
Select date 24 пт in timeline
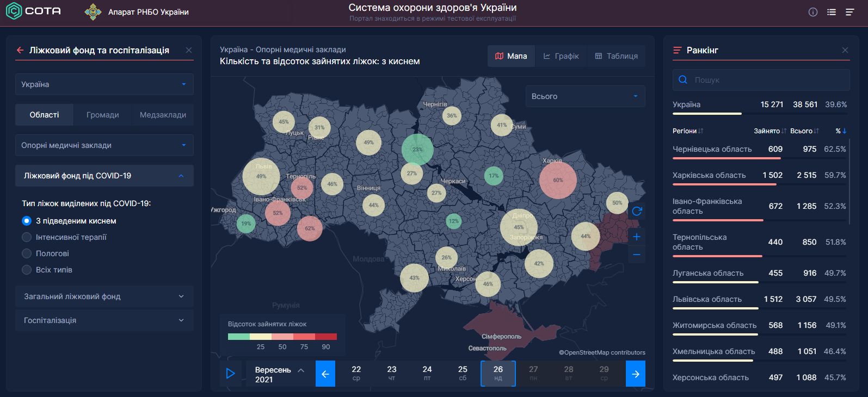tap(427, 373)
